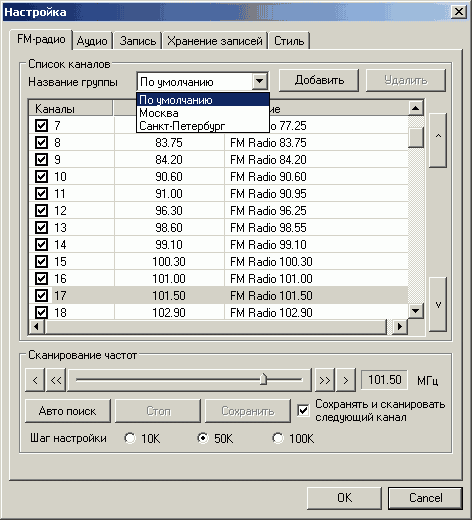
Task: Select the 'FM Radio 102.90' name cell
Action: pos(316,313)
